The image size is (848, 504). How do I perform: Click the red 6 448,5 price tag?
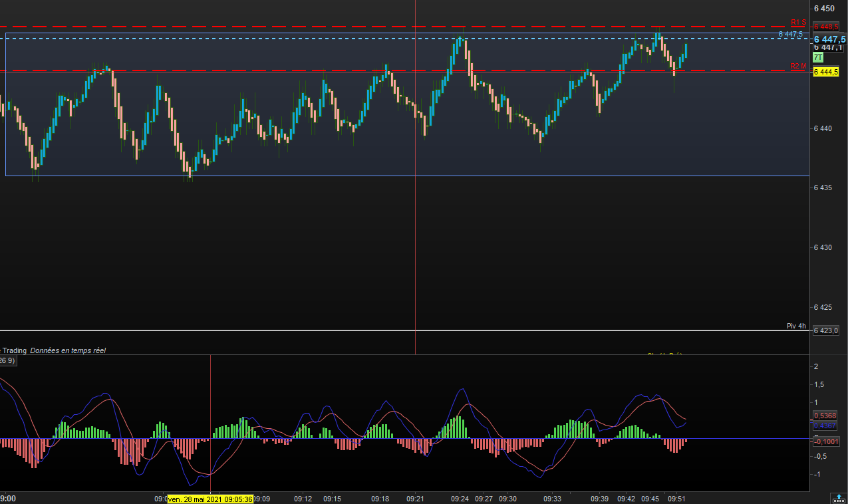(x=825, y=27)
